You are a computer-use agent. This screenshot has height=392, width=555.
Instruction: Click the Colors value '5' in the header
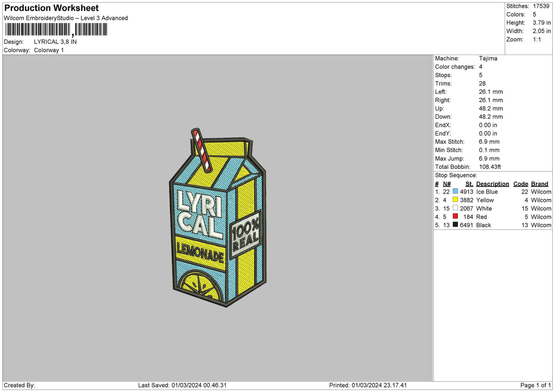(535, 14)
